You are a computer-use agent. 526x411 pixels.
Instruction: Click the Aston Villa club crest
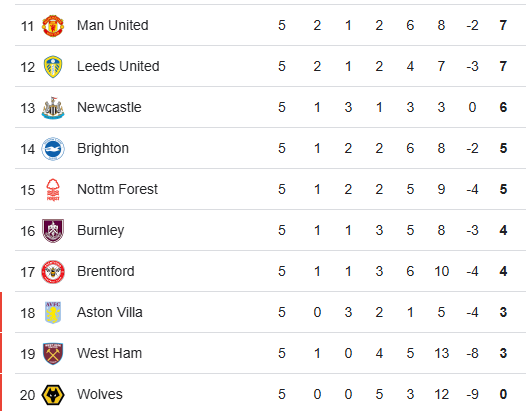click(53, 312)
